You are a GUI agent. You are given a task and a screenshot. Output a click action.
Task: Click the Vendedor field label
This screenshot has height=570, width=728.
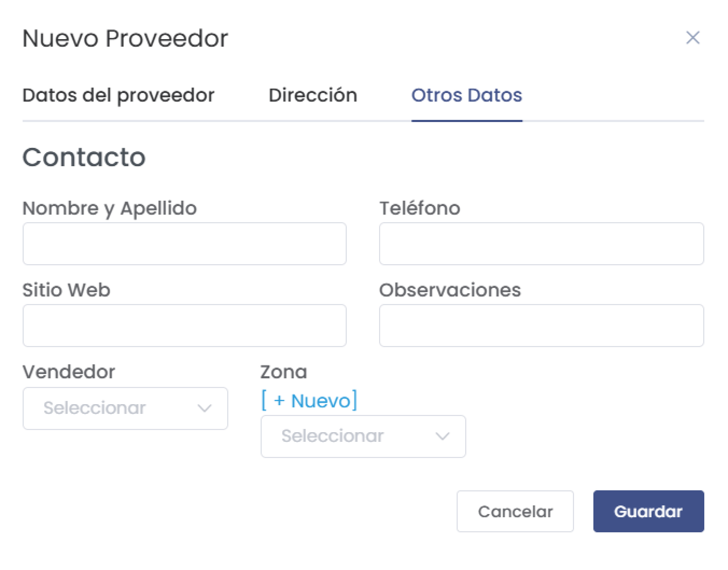[x=69, y=372]
